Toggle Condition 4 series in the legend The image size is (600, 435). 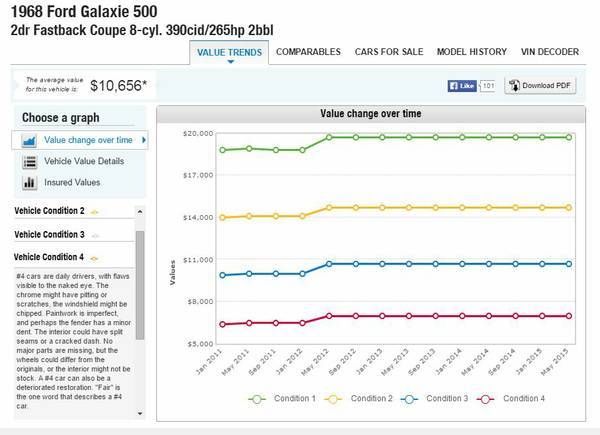pos(511,399)
